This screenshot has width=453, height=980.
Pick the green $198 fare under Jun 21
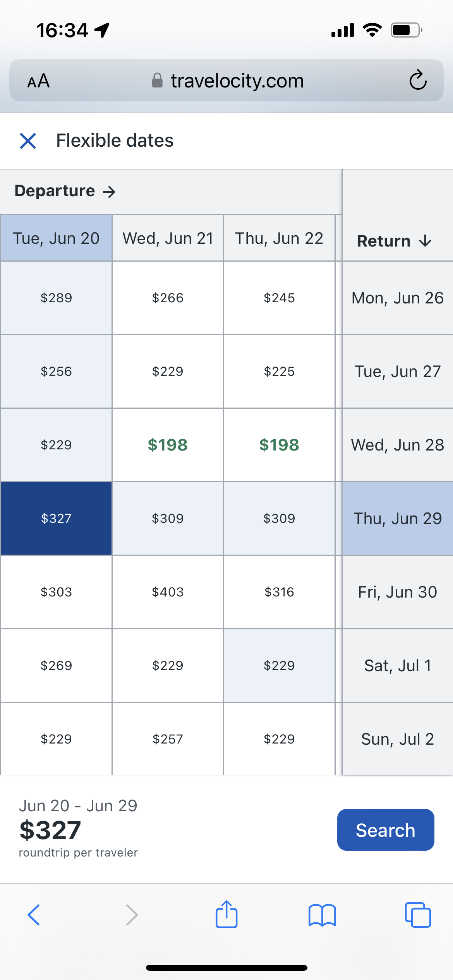(x=168, y=445)
